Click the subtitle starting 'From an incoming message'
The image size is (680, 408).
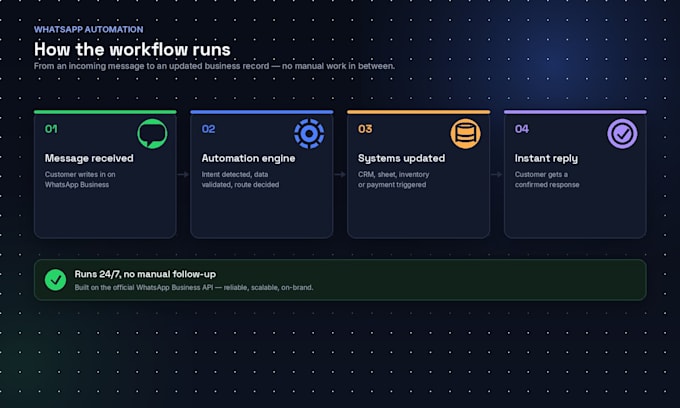coord(214,66)
